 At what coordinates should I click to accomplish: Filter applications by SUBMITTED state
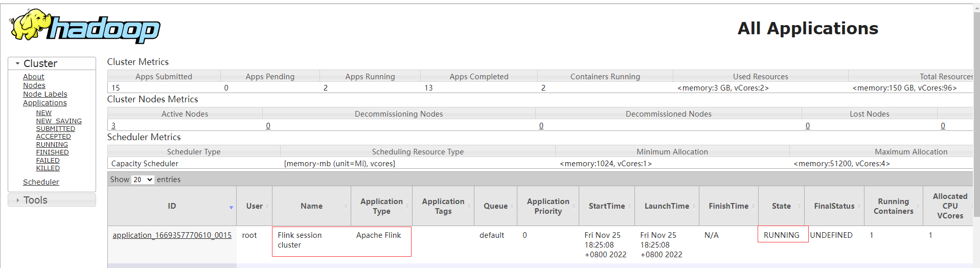tap(55, 129)
